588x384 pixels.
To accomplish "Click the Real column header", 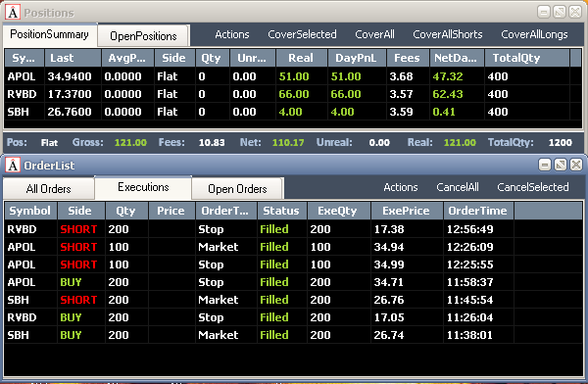I will (302, 58).
